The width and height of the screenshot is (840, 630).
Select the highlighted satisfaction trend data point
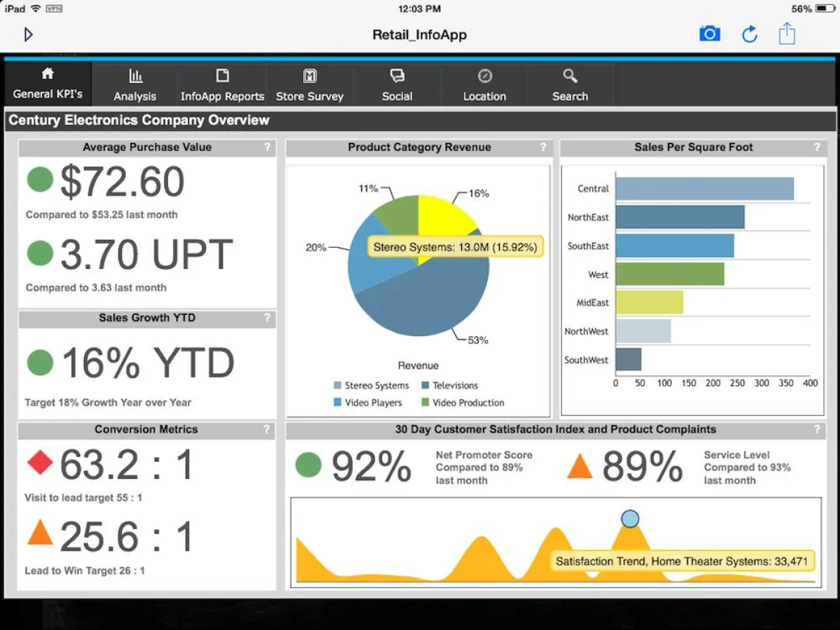click(x=629, y=519)
